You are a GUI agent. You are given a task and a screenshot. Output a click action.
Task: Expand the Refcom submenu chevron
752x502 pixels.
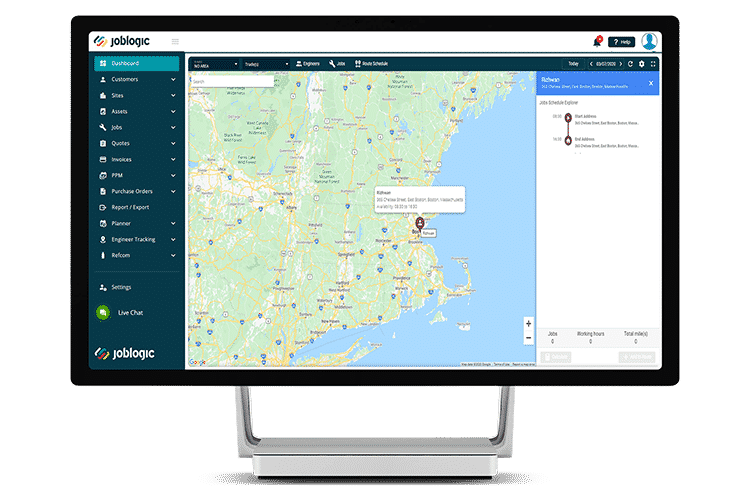pos(173,255)
